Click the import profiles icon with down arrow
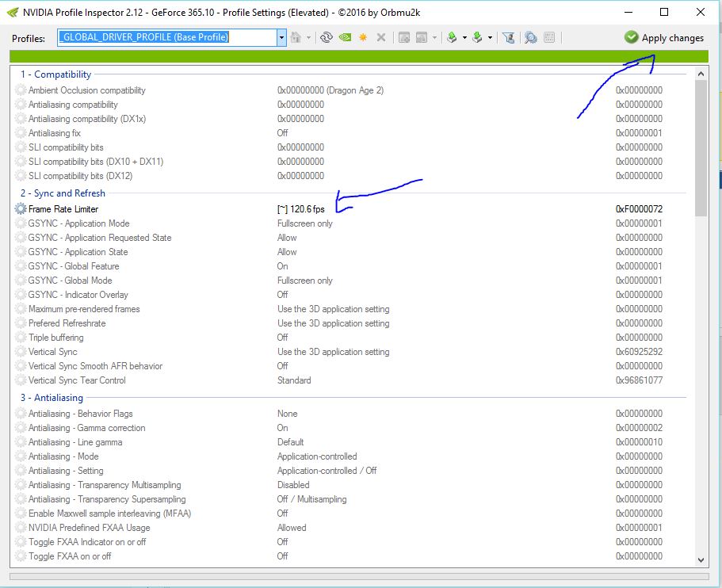The width and height of the screenshot is (722, 588). pos(477,37)
